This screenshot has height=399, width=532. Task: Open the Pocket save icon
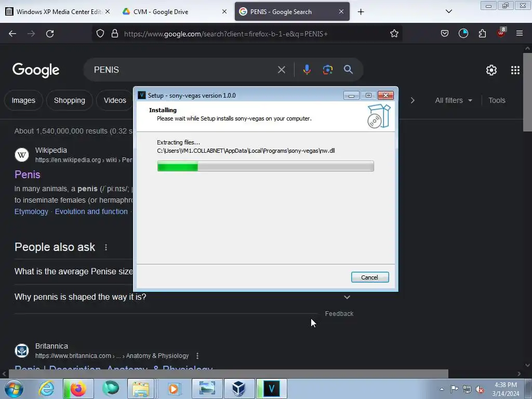[x=445, y=34]
